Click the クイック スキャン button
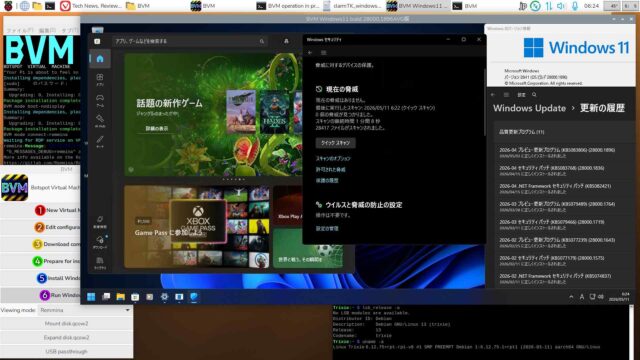The width and height of the screenshot is (640, 360). coord(336,143)
